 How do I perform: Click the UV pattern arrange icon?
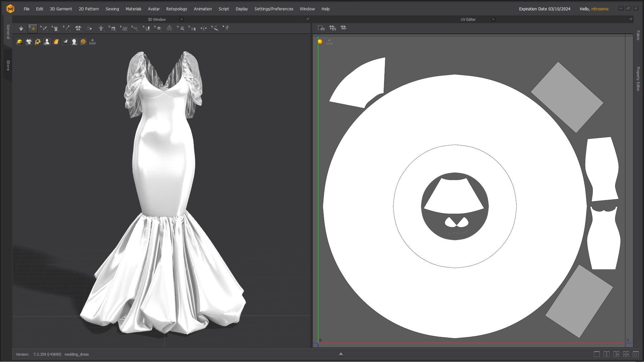(x=343, y=28)
